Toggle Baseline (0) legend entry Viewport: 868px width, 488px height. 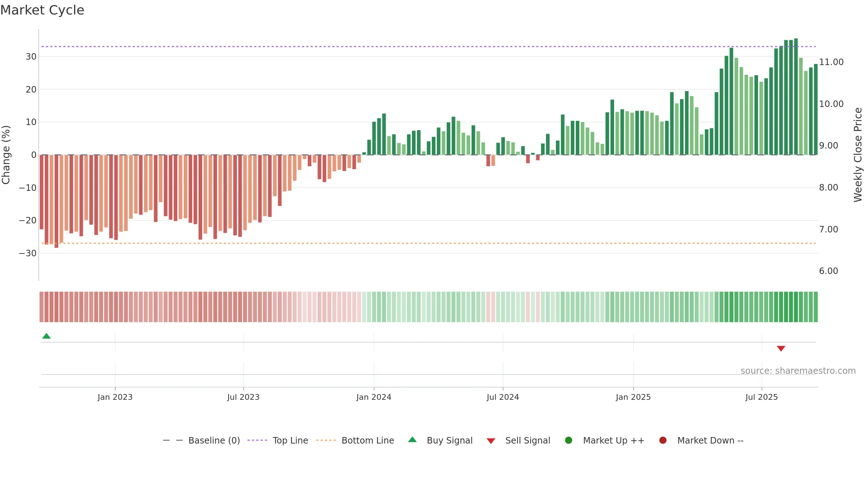coord(201,440)
